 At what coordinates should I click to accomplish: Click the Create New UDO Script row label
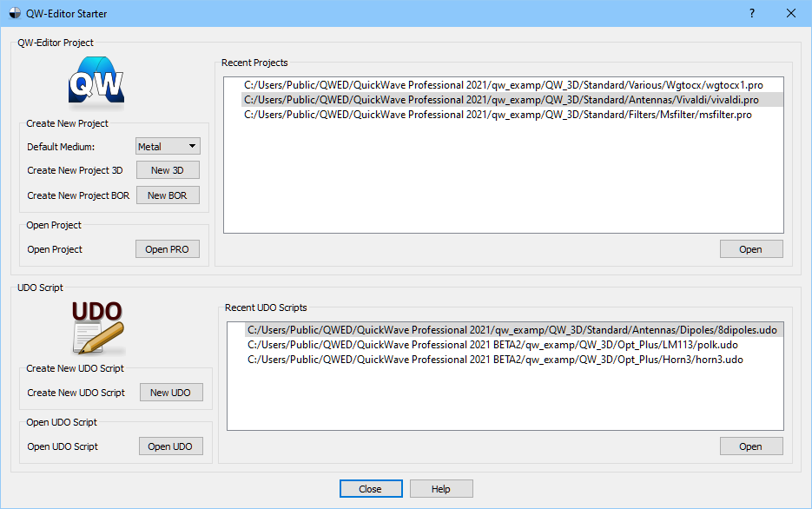[x=76, y=393]
